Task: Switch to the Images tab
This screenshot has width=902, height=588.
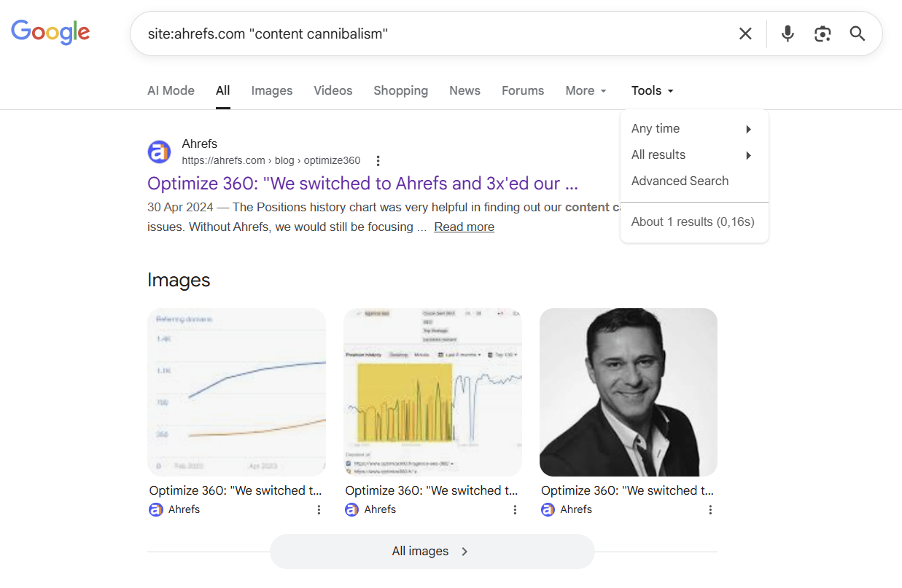Action: [272, 90]
